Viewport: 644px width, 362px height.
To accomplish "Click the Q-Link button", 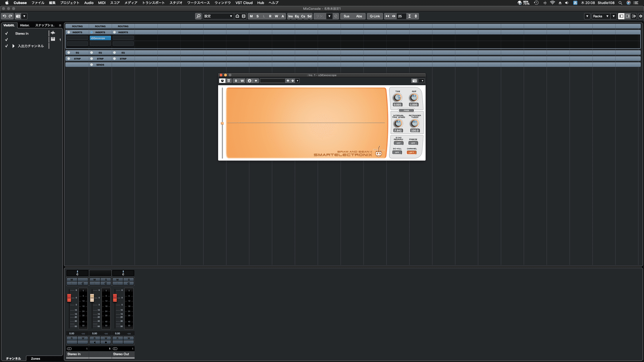I will (x=375, y=16).
